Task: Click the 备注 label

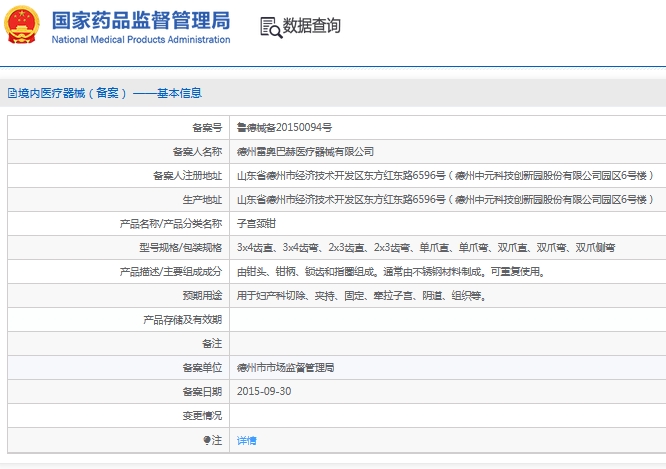Action: click(x=212, y=343)
